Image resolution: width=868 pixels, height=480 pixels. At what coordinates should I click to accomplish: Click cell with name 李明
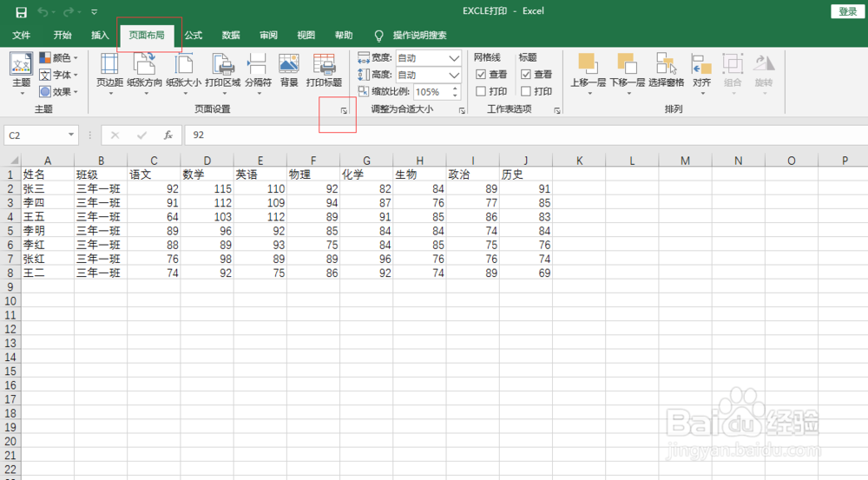48,231
